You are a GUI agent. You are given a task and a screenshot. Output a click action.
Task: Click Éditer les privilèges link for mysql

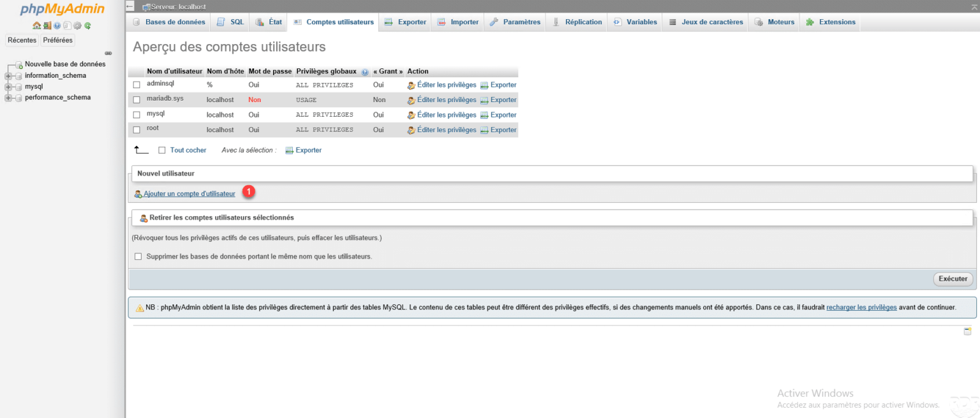pos(447,115)
